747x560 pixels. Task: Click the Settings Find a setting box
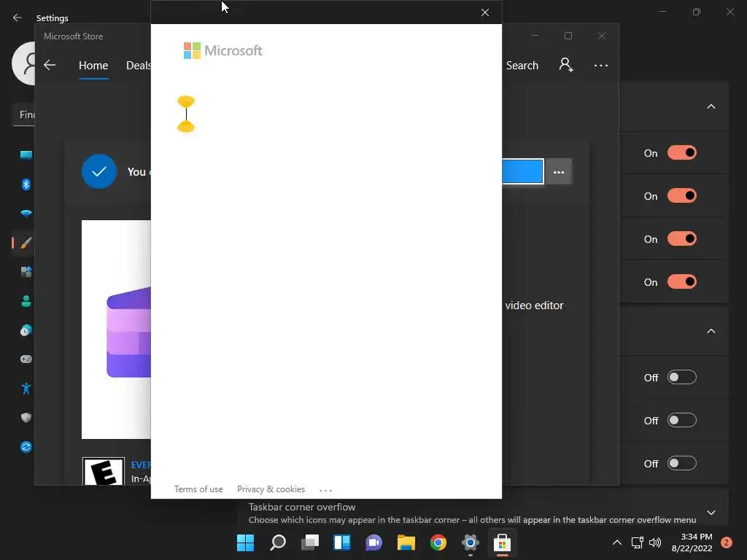[x=24, y=114]
